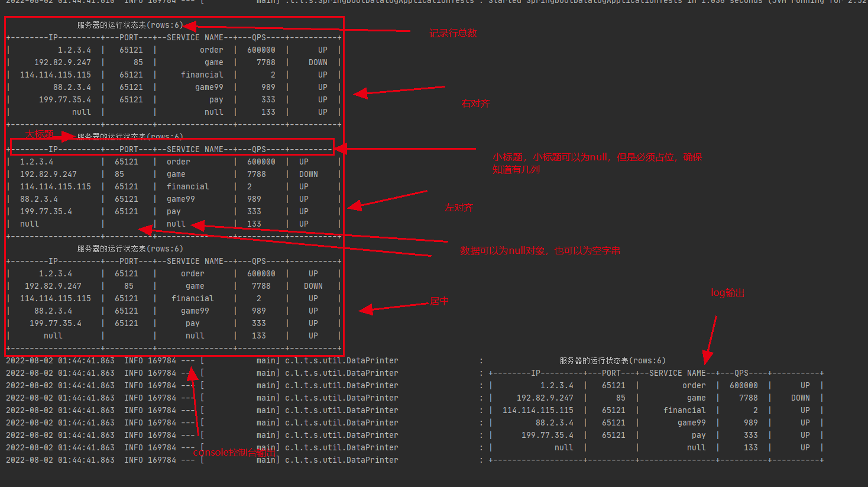
Task: Select order in the left-aligned table
Action: [179, 162]
